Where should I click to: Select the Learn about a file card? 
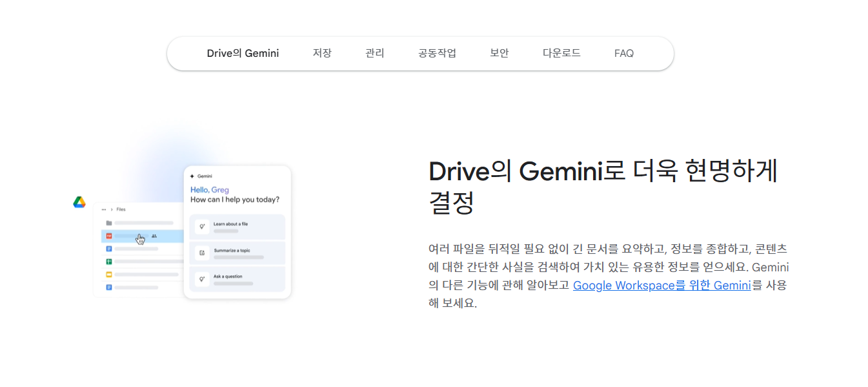tap(237, 227)
